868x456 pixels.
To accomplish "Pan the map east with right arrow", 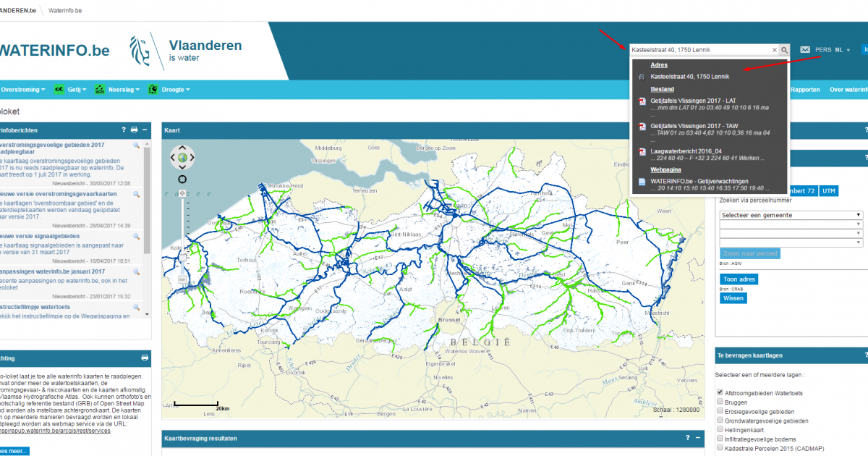I will 192,158.
